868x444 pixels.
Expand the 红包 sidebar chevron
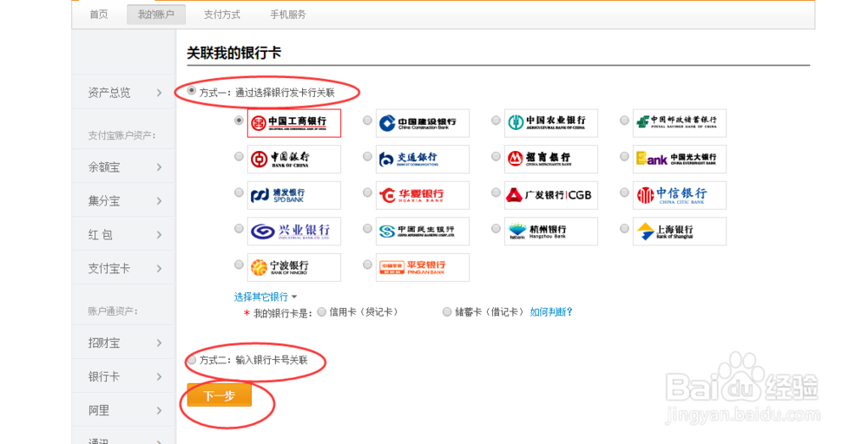coord(160,234)
